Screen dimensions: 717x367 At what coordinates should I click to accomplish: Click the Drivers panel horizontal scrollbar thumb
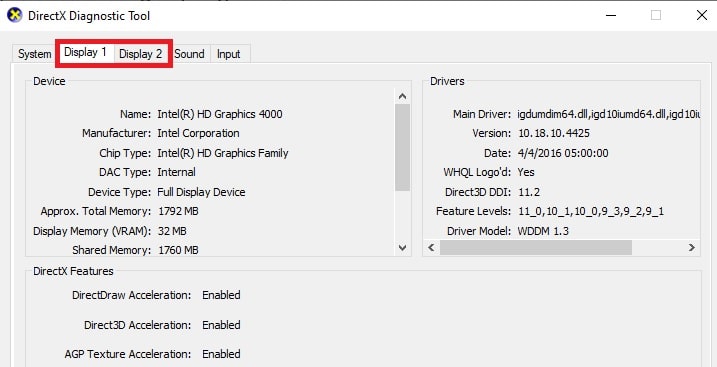point(535,248)
